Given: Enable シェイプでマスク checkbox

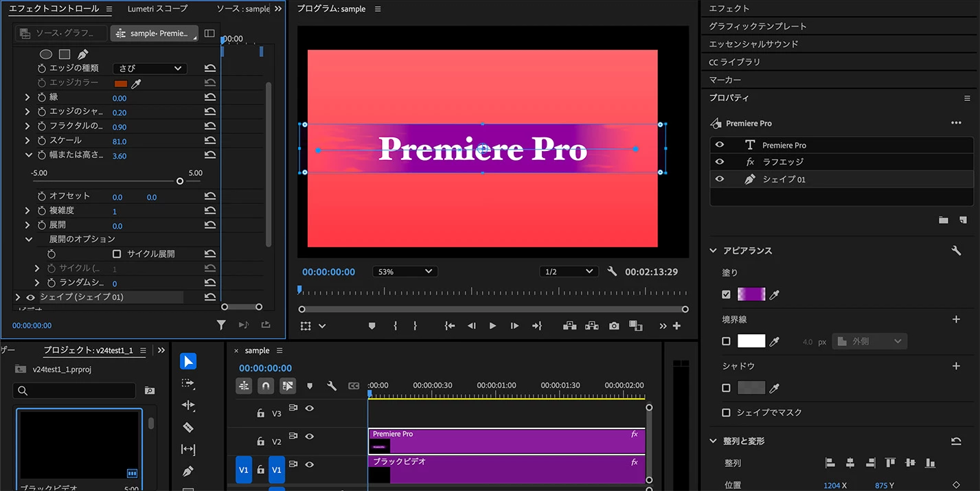Looking at the screenshot, I should point(727,413).
